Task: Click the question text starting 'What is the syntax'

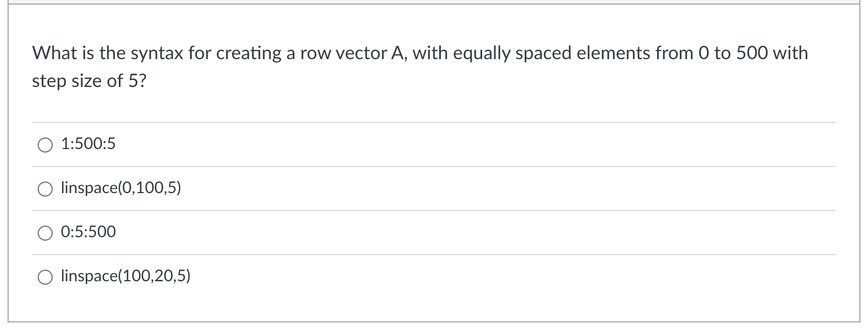Action: pyautogui.click(x=420, y=67)
